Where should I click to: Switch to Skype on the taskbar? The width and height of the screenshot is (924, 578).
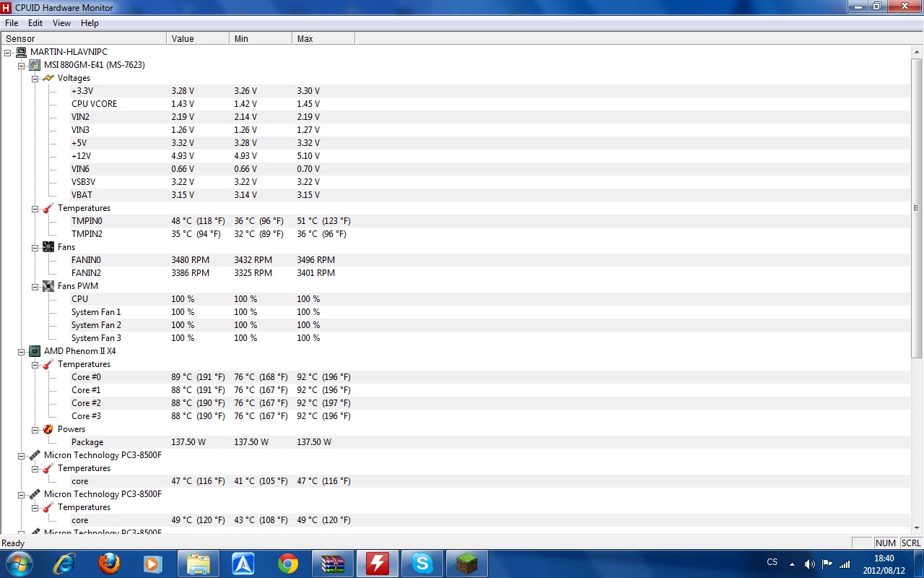pyautogui.click(x=422, y=564)
